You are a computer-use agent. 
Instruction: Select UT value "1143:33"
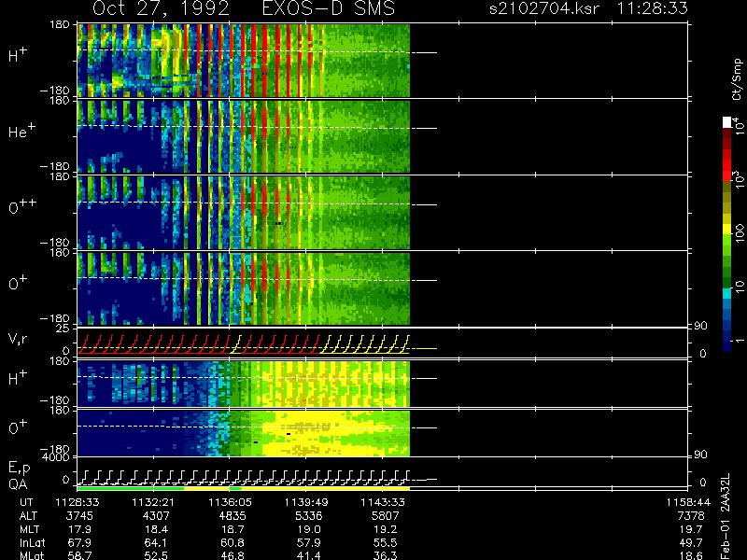click(x=382, y=502)
